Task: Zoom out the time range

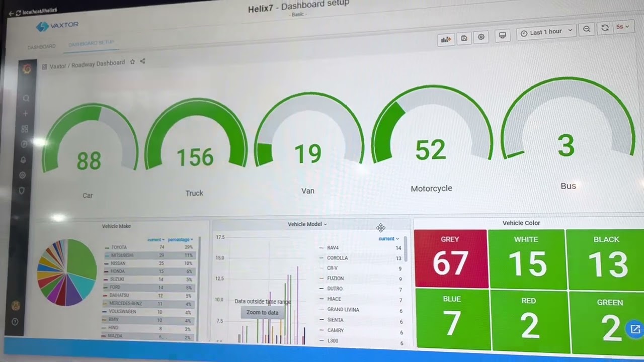Action: click(x=587, y=29)
